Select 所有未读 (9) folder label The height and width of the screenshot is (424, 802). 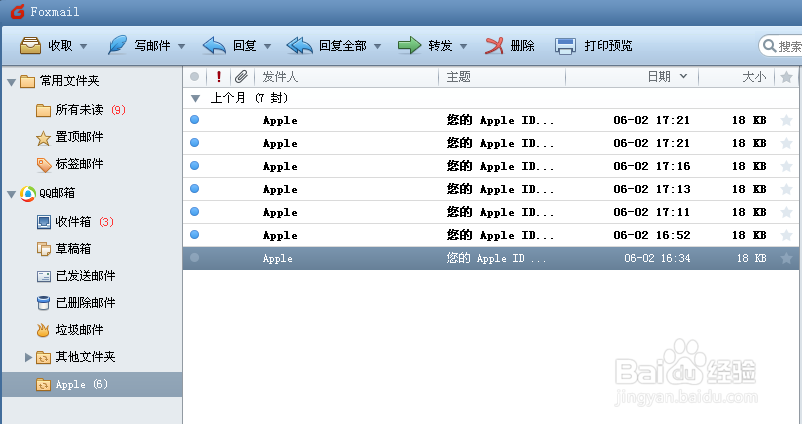pyautogui.click(x=90, y=110)
